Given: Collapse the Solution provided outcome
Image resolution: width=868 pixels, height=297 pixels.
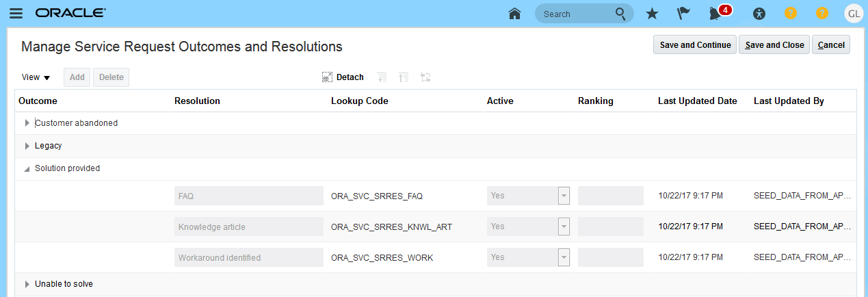Looking at the screenshot, I should click(27, 168).
